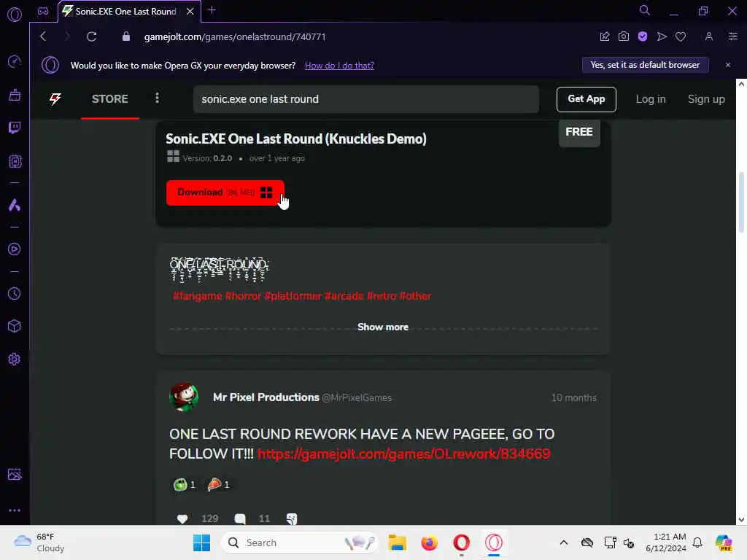Viewport: 747px width, 560px height.
Task: Open File Explorer from taskbar
Action: pos(397,542)
